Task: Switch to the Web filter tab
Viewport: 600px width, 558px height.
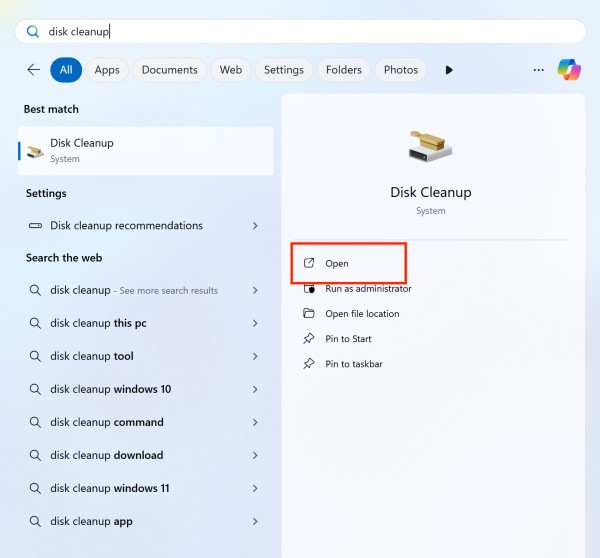Action: [x=231, y=70]
